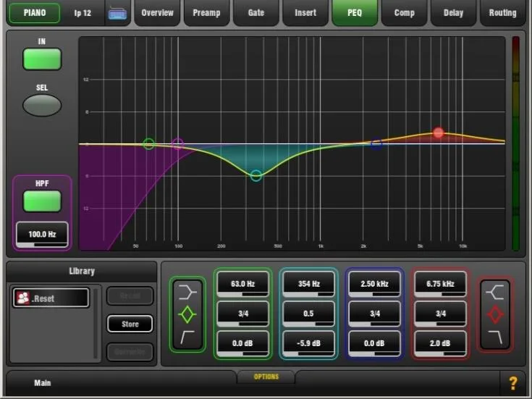
Task: Click the Library list scrollbar
Action: click(x=96, y=323)
